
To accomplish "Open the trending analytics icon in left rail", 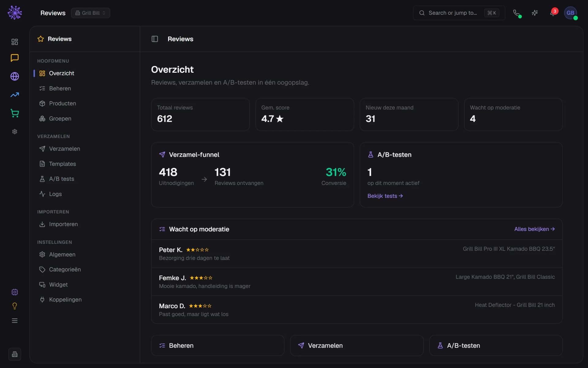I will 15,95.
